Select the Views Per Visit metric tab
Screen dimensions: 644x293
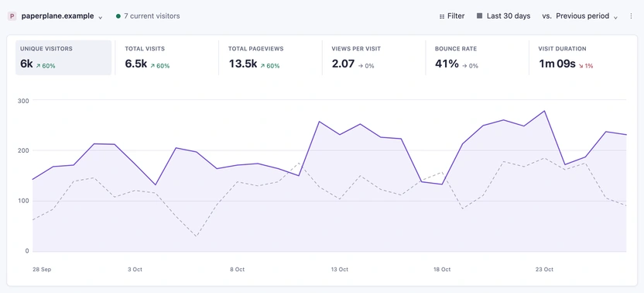click(374, 57)
